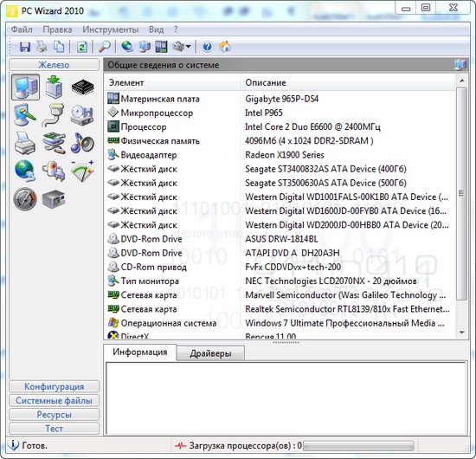Select the Операционная система row
This screenshot has width=476, height=459.
tap(280, 323)
